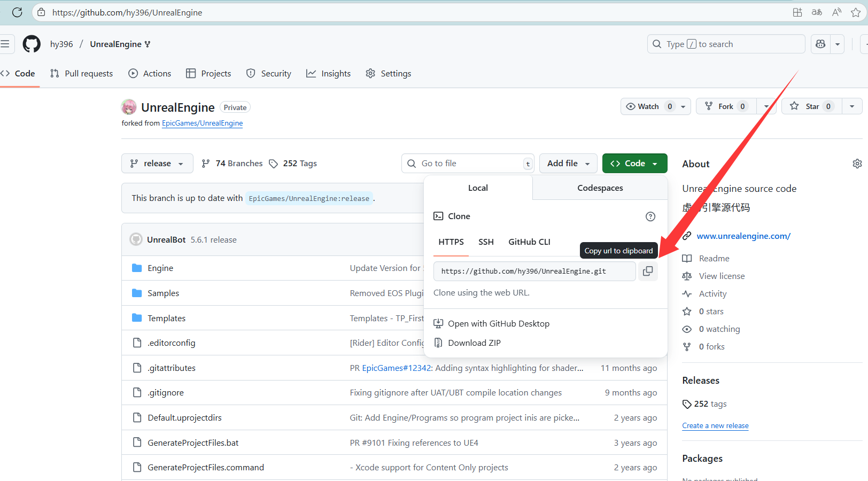The image size is (868, 481).
Task: Open the 252 Tags link
Action: coord(293,163)
